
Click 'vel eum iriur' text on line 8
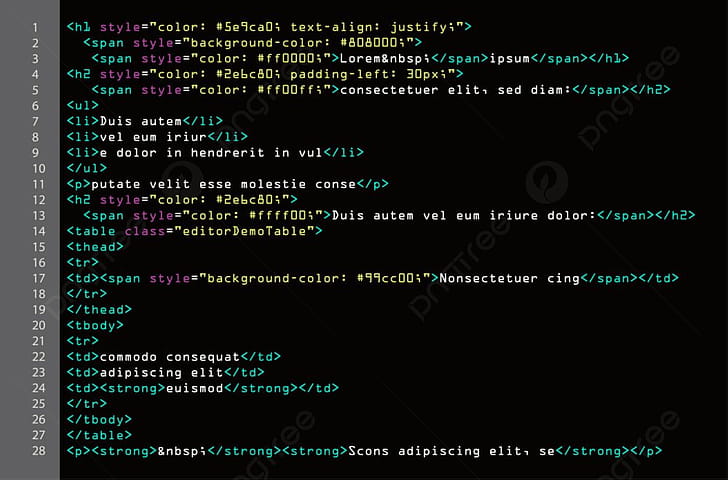[153, 137]
